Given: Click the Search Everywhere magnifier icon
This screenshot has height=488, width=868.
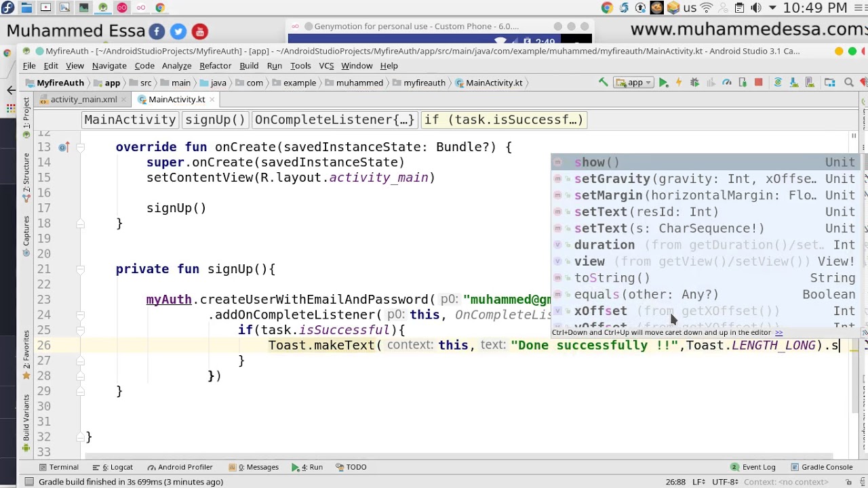Looking at the screenshot, I should tap(848, 83).
